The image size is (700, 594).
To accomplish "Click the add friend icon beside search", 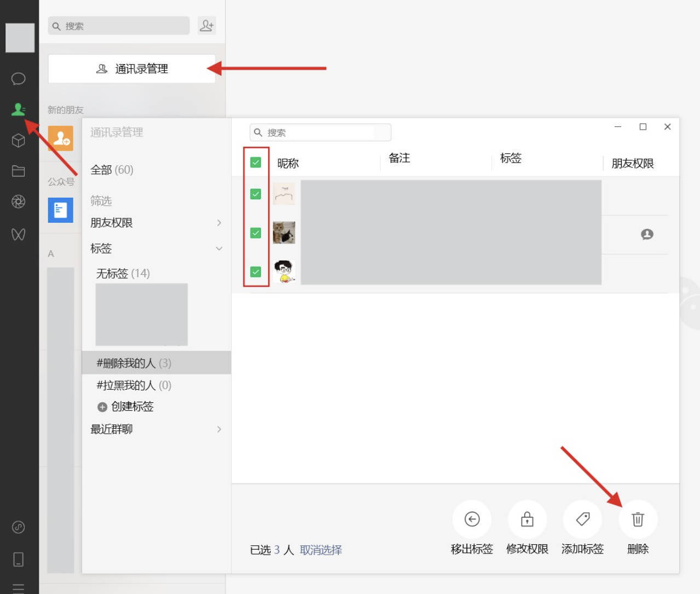I will (x=206, y=25).
